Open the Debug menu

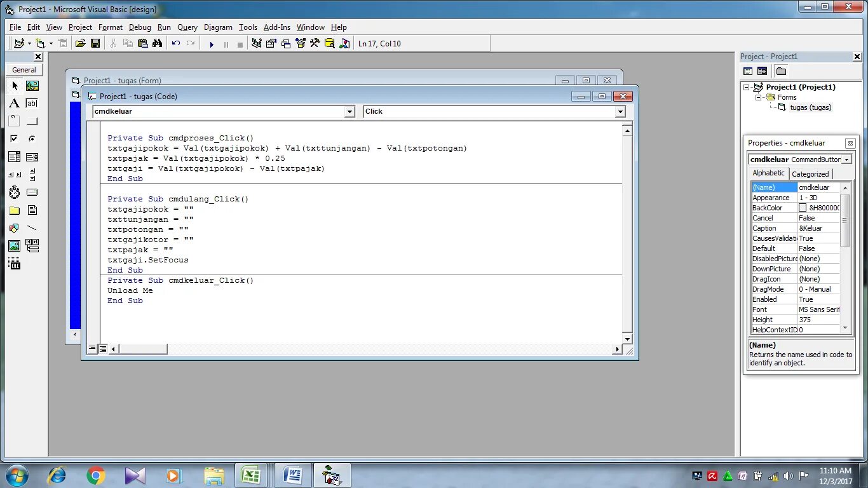(140, 27)
